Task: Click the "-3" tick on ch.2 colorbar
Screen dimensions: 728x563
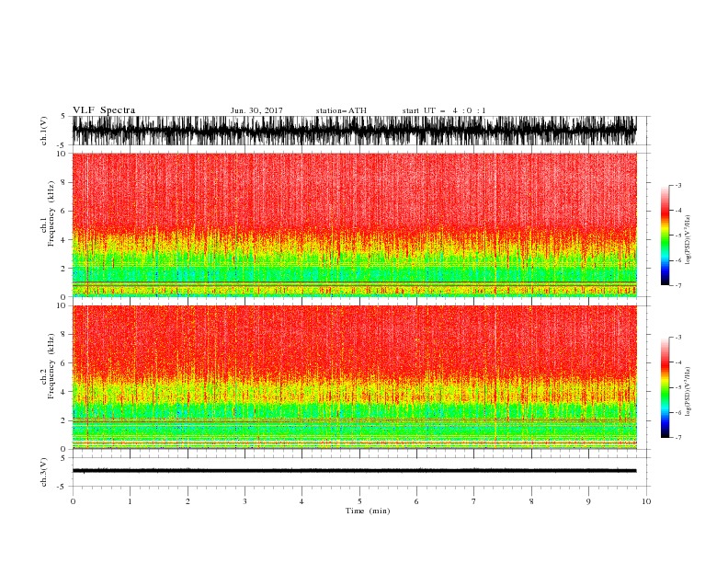Action: [678, 338]
